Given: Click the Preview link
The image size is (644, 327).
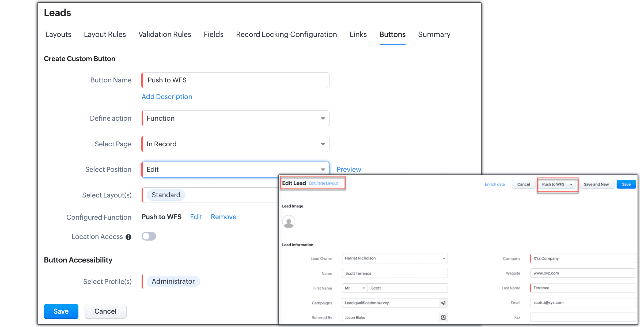Looking at the screenshot, I should click(x=348, y=169).
